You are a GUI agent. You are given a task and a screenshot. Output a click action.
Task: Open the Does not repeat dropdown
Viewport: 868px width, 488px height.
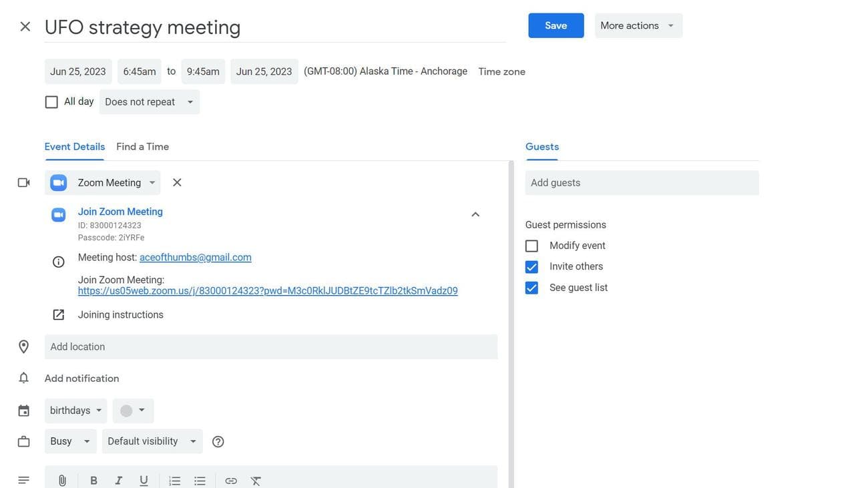pyautogui.click(x=149, y=102)
